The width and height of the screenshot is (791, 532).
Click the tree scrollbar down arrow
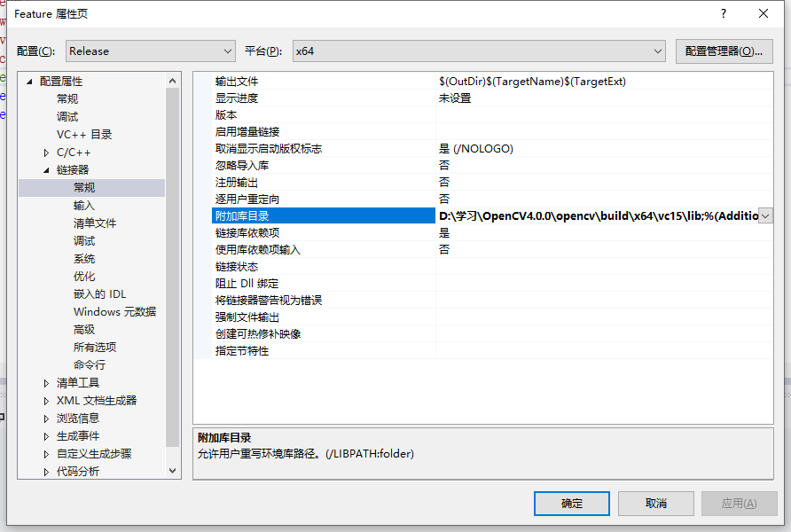point(173,471)
